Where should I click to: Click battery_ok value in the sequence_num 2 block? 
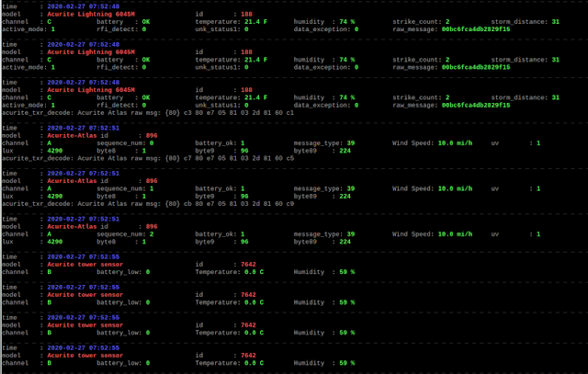(x=243, y=234)
